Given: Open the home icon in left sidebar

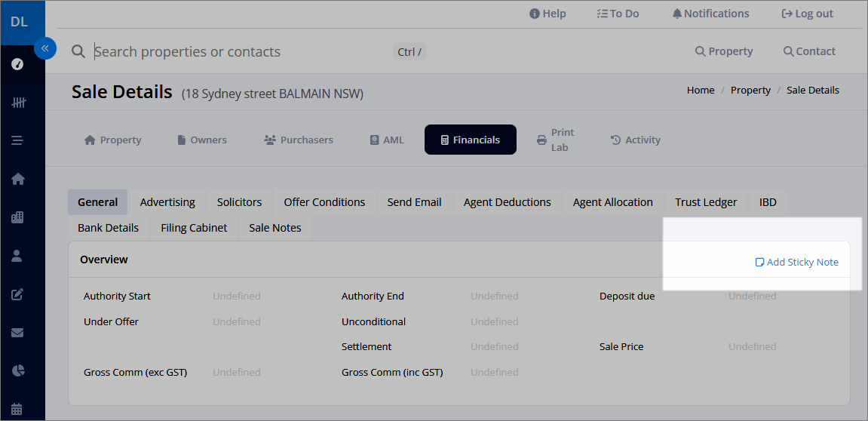Looking at the screenshot, I should 17,179.
